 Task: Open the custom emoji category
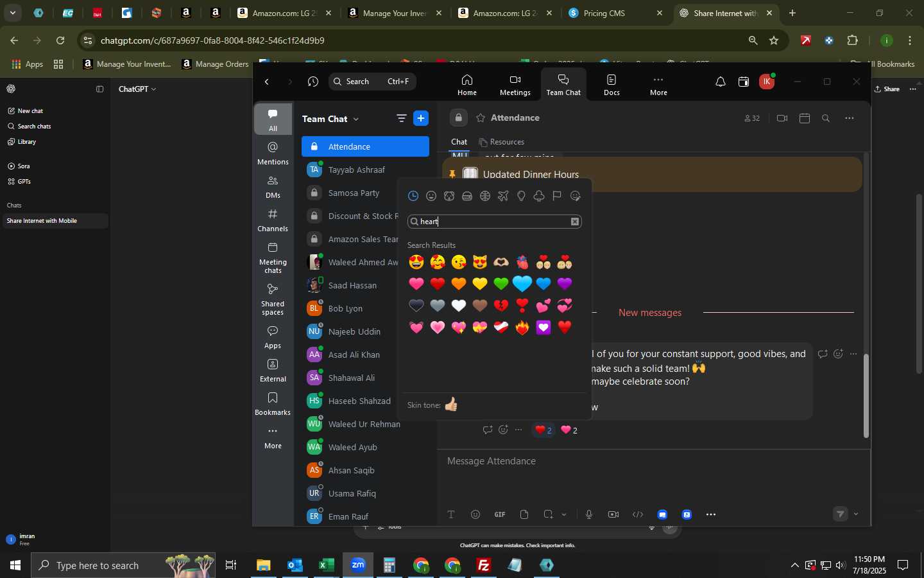click(x=576, y=196)
